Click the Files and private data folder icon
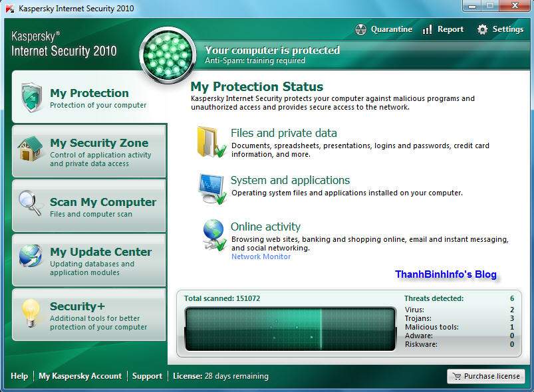Screen dimensions: 534x392 point(211,142)
